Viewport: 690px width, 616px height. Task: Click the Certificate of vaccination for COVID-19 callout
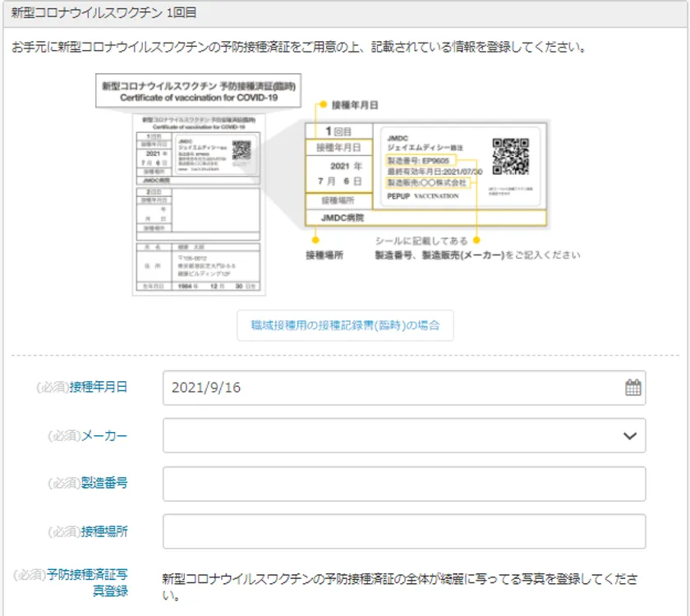pyautogui.click(x=198, y=91)
